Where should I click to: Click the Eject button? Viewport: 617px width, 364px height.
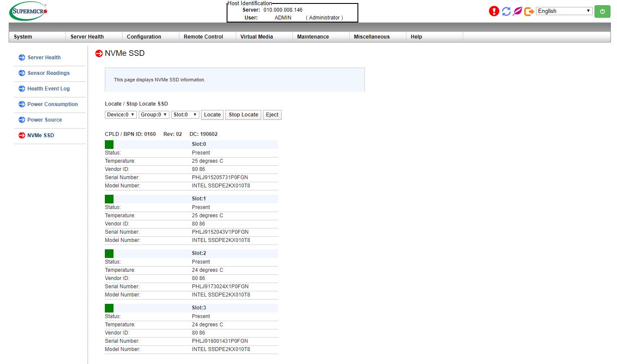point(272,115)
